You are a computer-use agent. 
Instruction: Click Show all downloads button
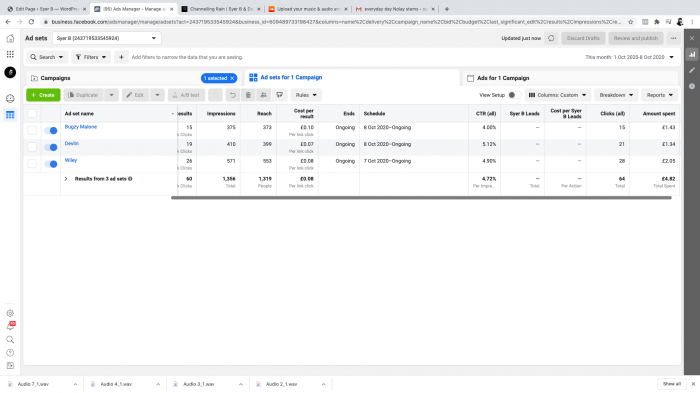[671, 384]
